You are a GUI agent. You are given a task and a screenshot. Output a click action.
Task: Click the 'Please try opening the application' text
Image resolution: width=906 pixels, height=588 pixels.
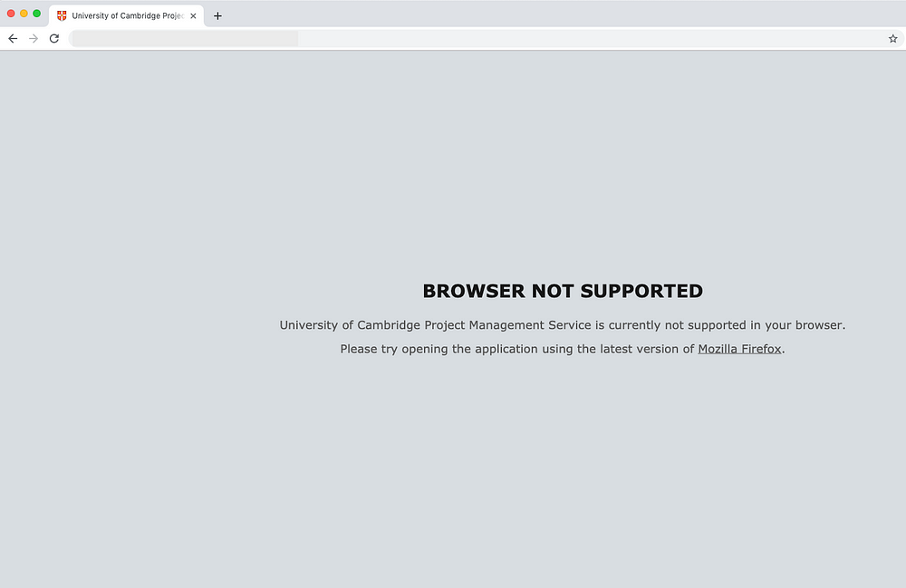coord(563,349)
